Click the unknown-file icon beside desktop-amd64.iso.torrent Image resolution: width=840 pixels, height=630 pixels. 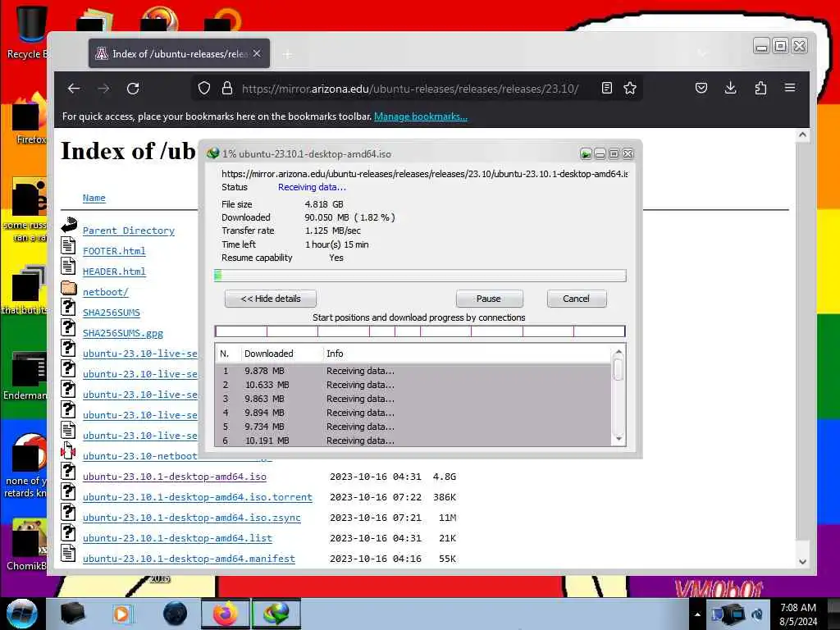68,492
